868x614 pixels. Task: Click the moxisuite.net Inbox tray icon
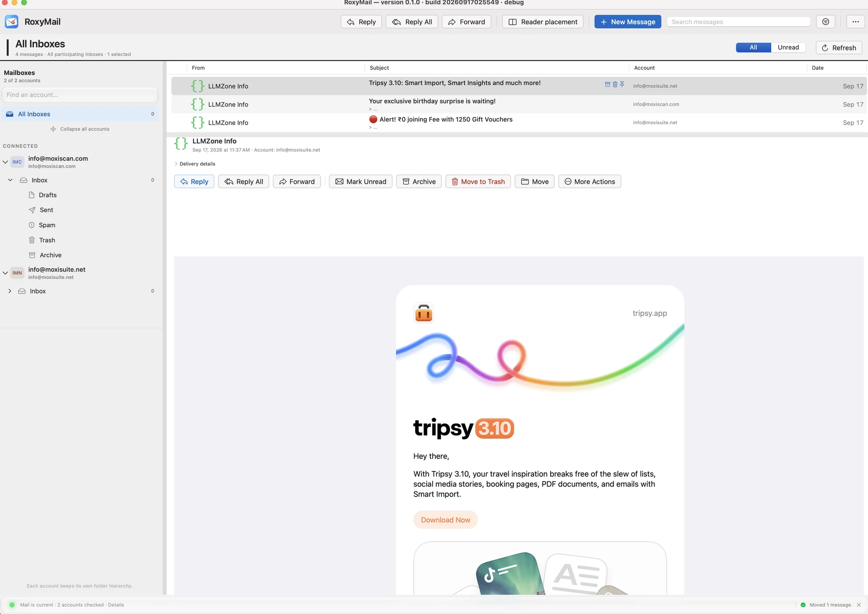click(x=22, y=291)
